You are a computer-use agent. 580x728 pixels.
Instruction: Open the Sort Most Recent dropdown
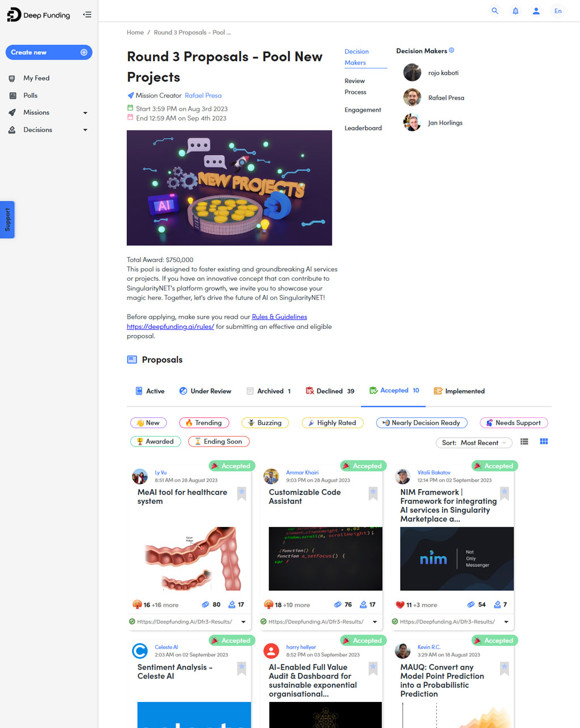[x=474, y=443]
